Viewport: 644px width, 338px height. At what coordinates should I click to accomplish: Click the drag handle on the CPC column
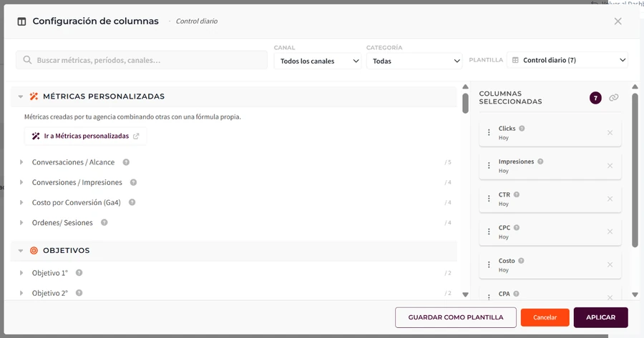click(x=489, y=232)
